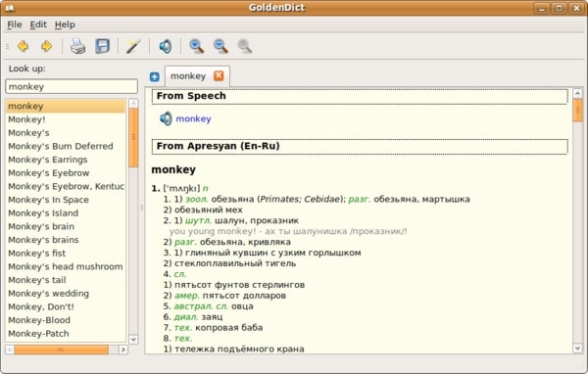This screenshot has height=374, width=588.
Task: Pronounce word via toolbar speaker icon
Action: click(166, 46)
